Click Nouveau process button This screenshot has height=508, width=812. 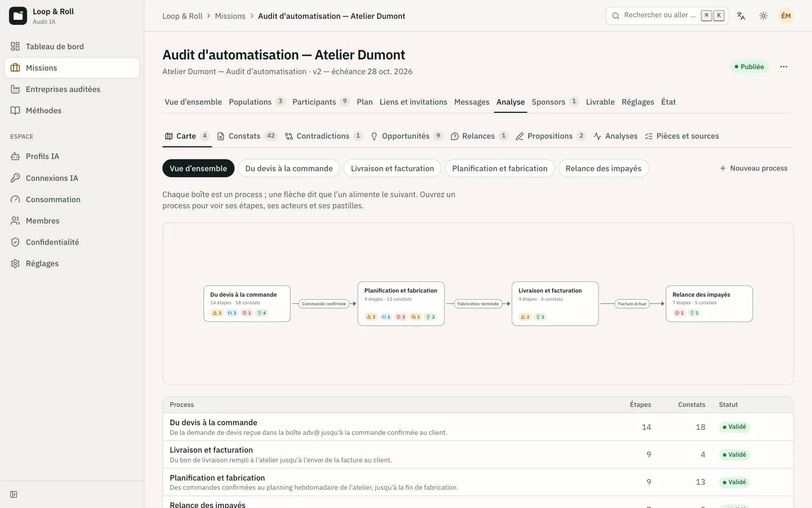754,168
